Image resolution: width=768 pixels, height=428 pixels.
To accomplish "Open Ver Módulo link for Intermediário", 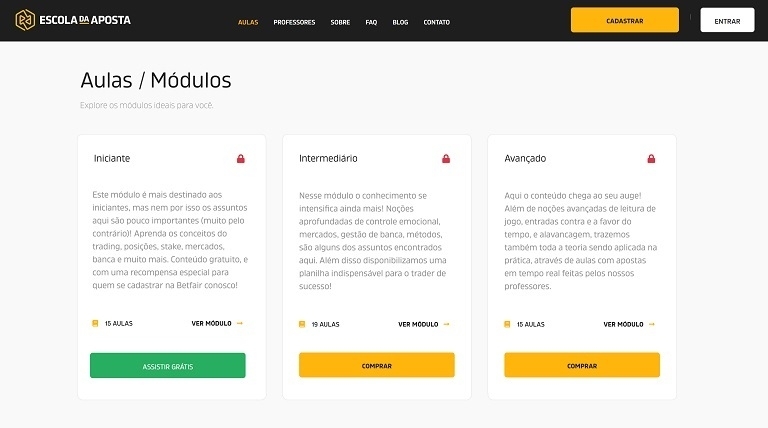I will pos(418,324).
